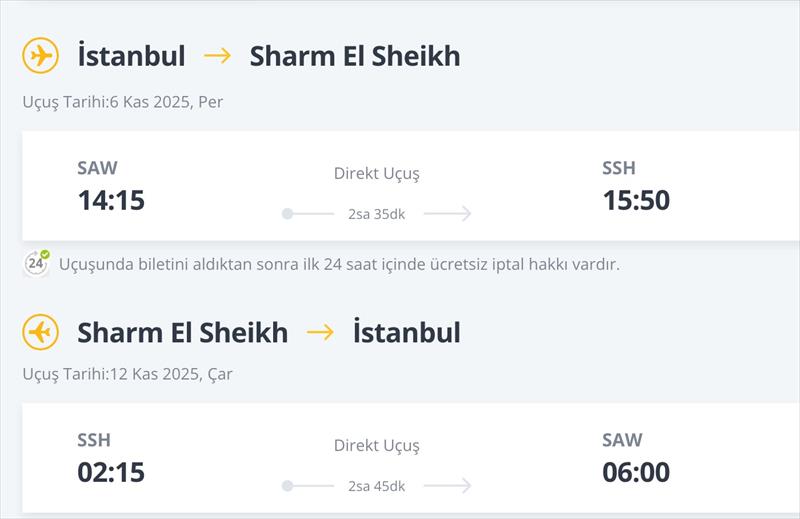This screenshot has width=800, height=519.
Task: Click the flight date 12 Kas 2025, Çar
Action: click(171, 374)
